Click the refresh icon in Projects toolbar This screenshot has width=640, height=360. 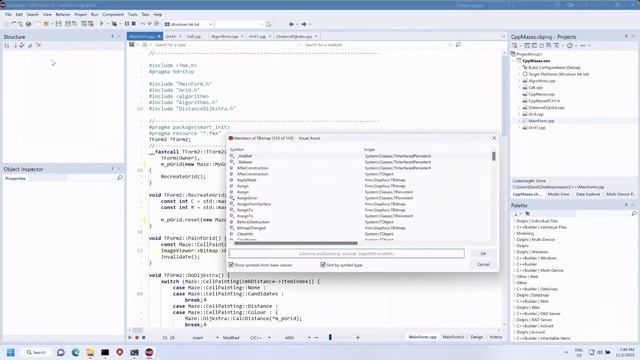(x=542, y=46)
